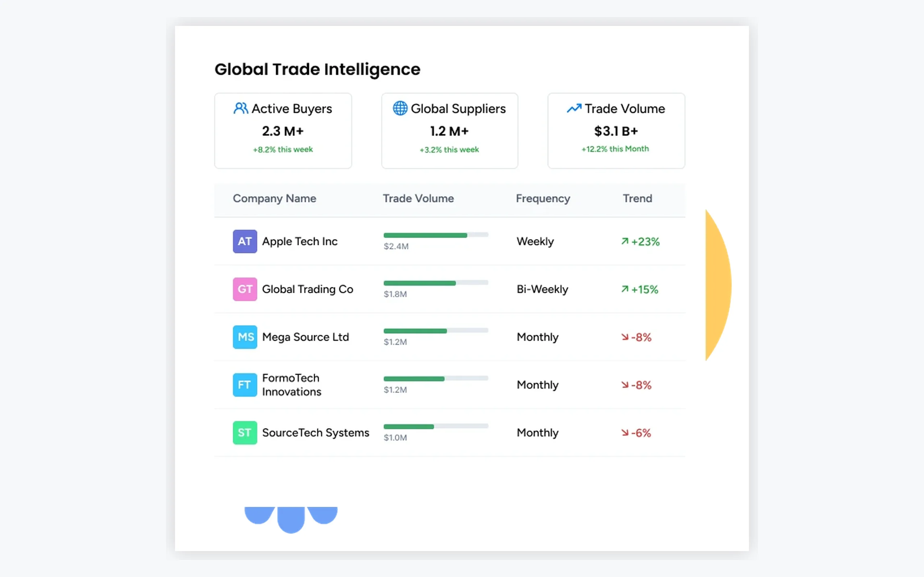Click the Global Trade Intelligence heading
Viewport: 924px width, 577px height.
pos(317,70)
